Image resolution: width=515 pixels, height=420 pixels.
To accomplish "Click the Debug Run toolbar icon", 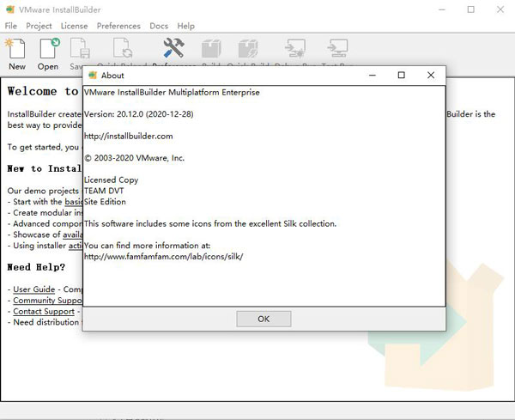I will (295, 49).
